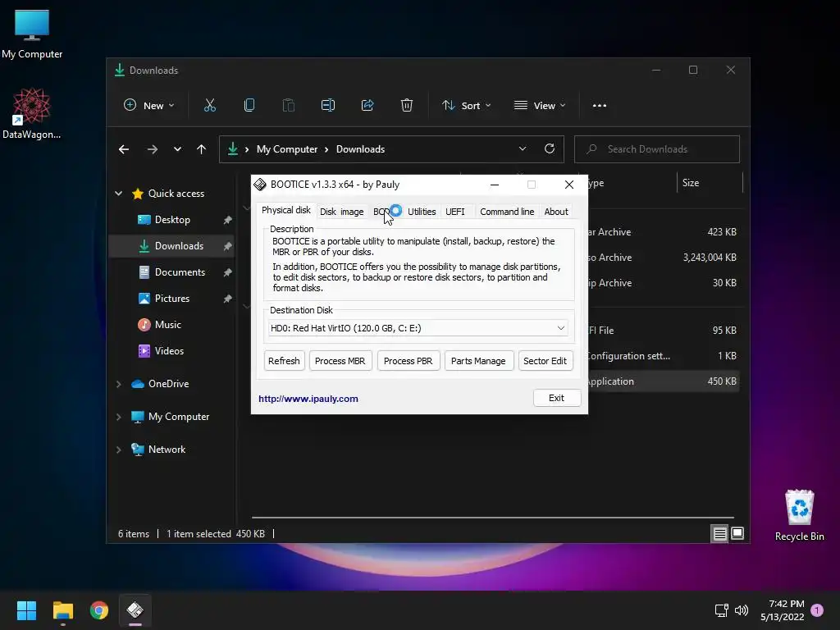Click the Copy icon in Explorer toolbar
Screen dimensions: 840x630
249,106
